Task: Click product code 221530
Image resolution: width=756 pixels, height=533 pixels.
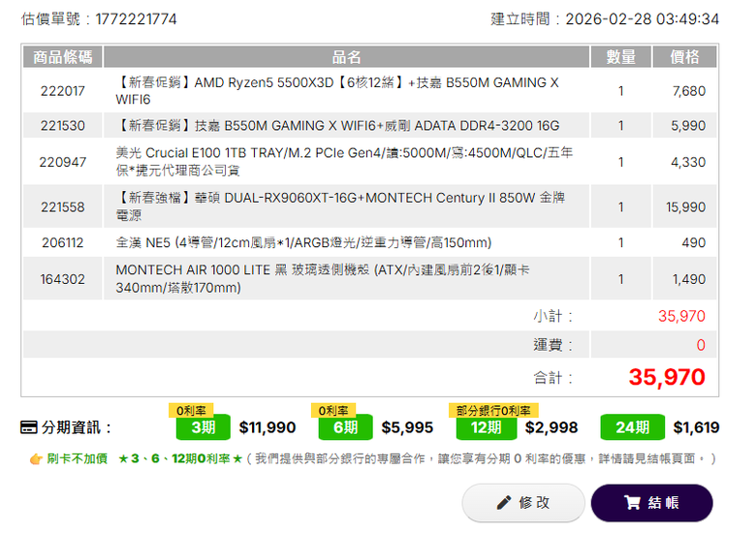Action: click(x=63, y=126)
